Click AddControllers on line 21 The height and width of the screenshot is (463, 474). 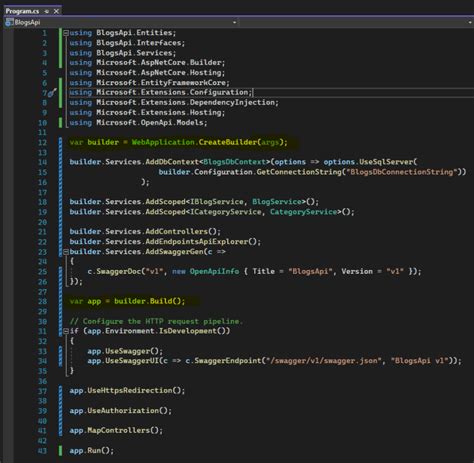click(176, 231)
